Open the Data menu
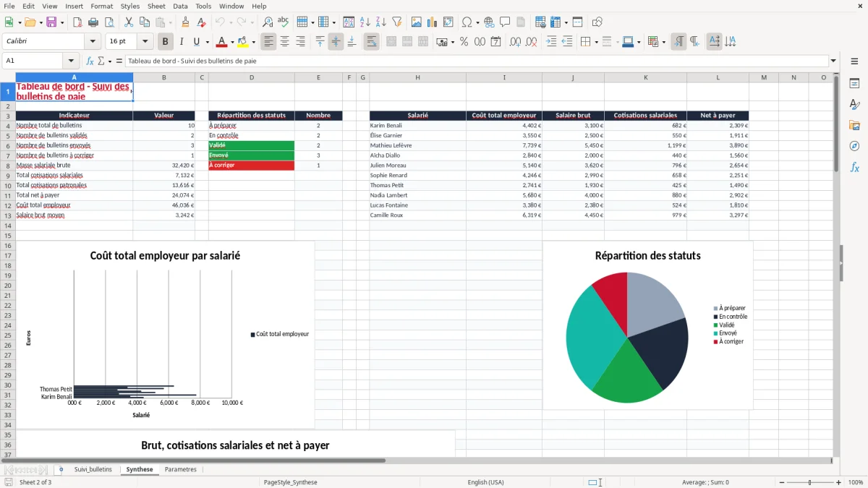Screen dimensions: 868x488 click(x=180, y=6)
